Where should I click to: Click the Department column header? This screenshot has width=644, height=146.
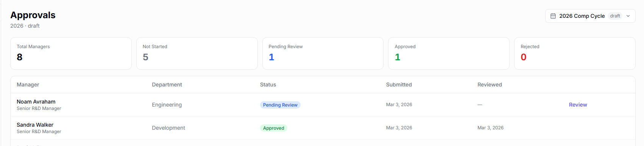[167, 85]
